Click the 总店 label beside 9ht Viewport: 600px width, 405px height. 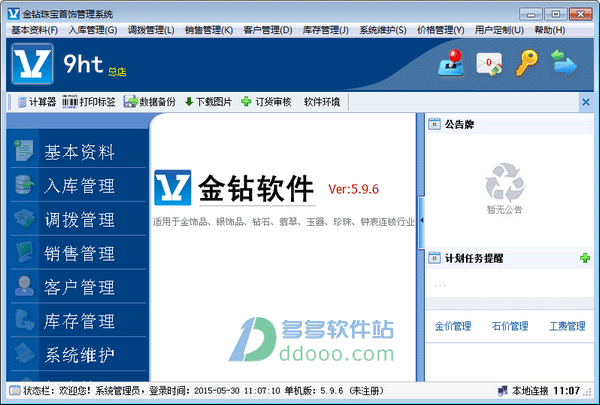coord(117,72)
